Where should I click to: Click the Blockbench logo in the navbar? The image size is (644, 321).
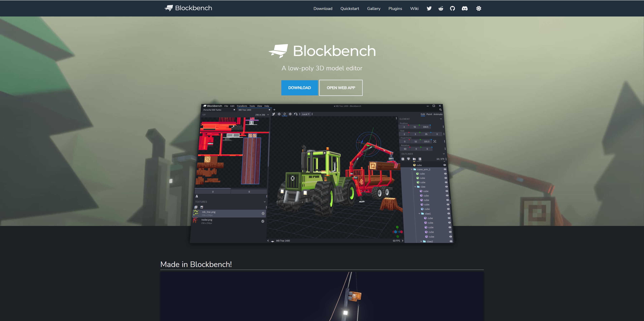pyautogui.click(x=188, y=8)
